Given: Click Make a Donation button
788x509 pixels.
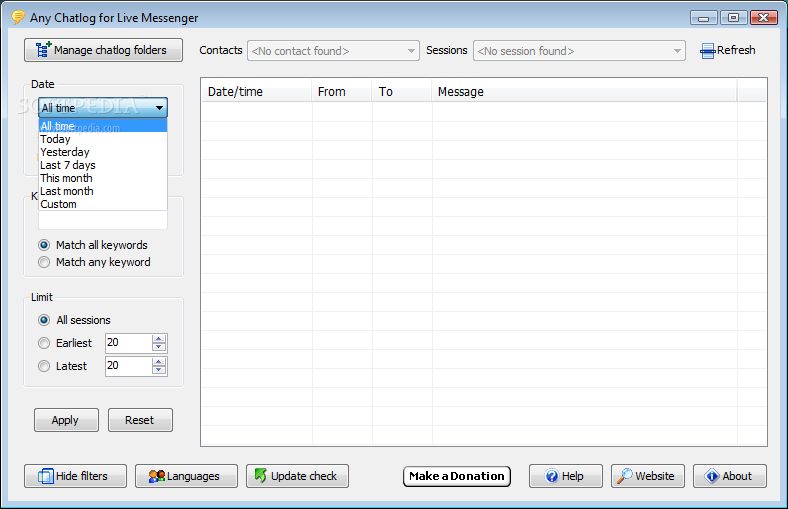Looking at the screenshot, I should coord(457,476).
